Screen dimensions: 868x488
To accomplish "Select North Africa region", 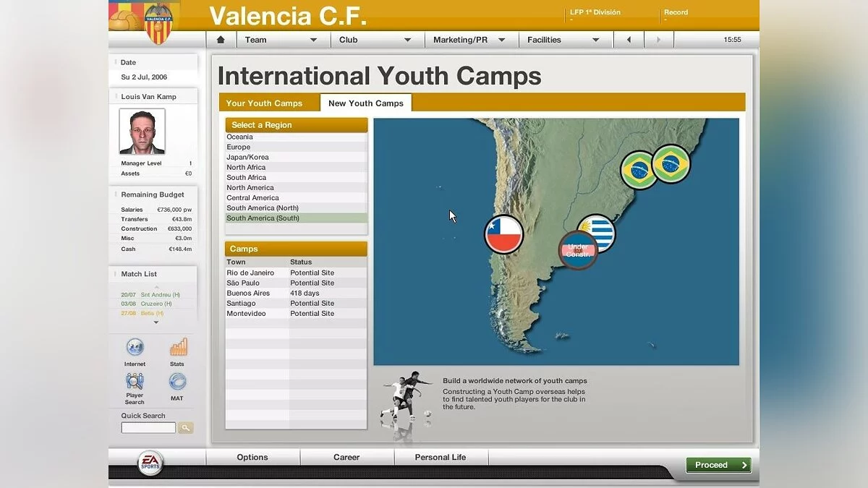I will click(297, 167).
